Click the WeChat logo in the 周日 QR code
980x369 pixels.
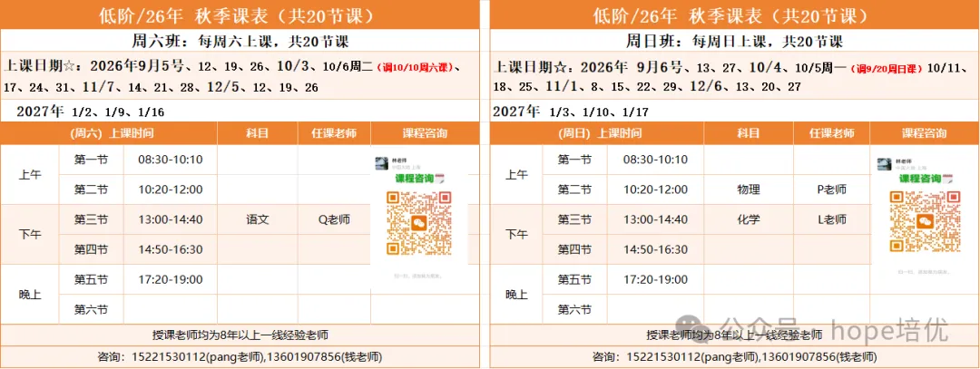[926, 221]
